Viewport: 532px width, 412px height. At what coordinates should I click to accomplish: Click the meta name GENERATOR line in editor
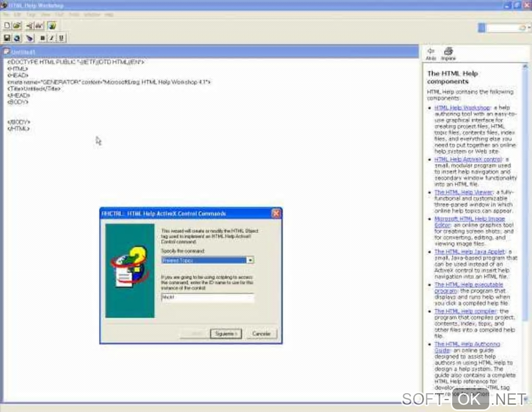tap(109, 82)
